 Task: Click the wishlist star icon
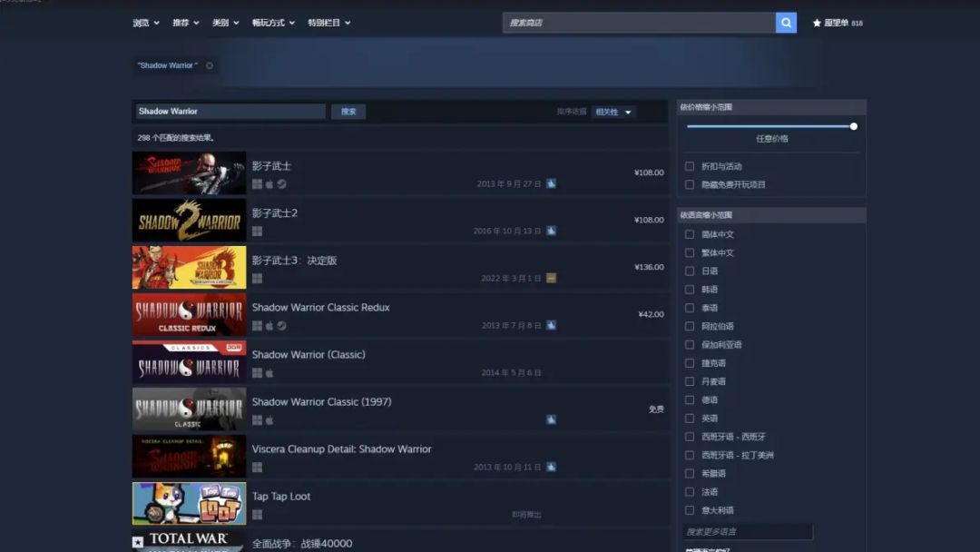817,23
